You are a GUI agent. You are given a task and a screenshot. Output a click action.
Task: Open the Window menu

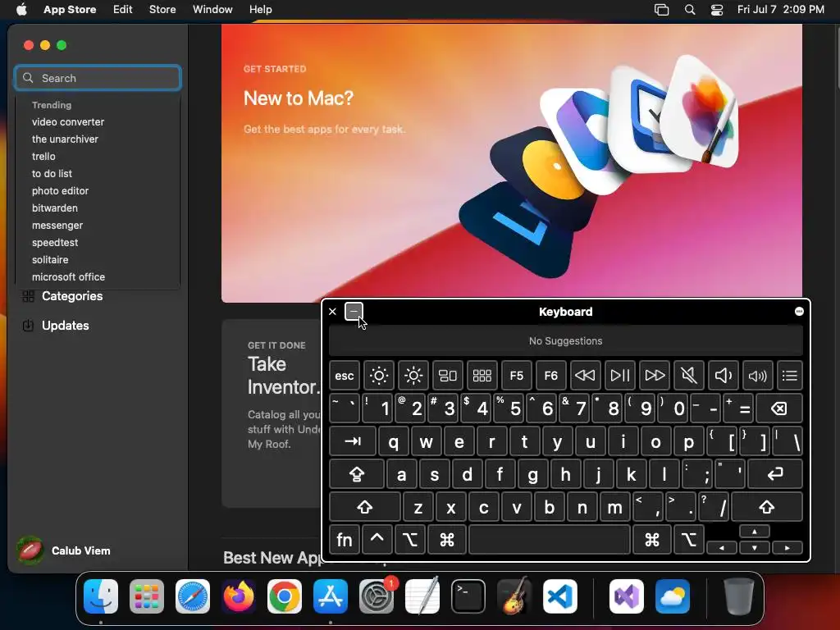212,10
